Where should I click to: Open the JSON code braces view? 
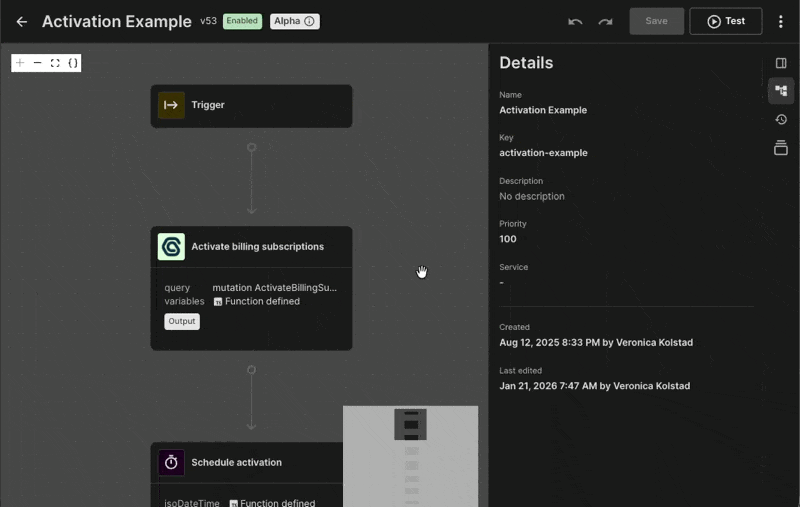73,63
